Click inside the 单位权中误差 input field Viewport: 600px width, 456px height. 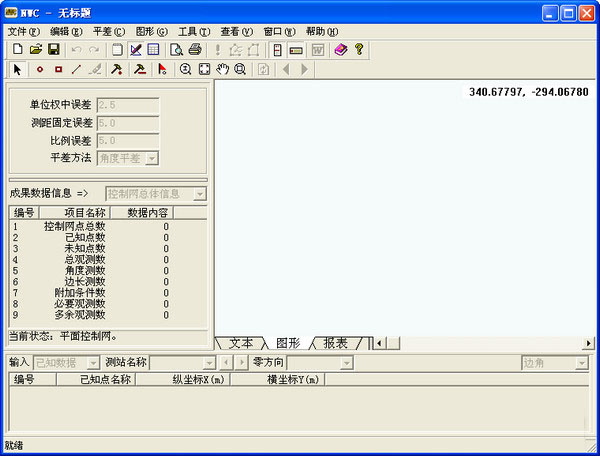(x=128, y=104)
